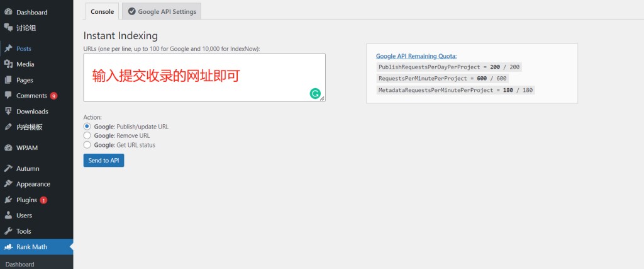Click the Users person icon
The width and height of the screenshot is (644, 269).
[8, 215]
